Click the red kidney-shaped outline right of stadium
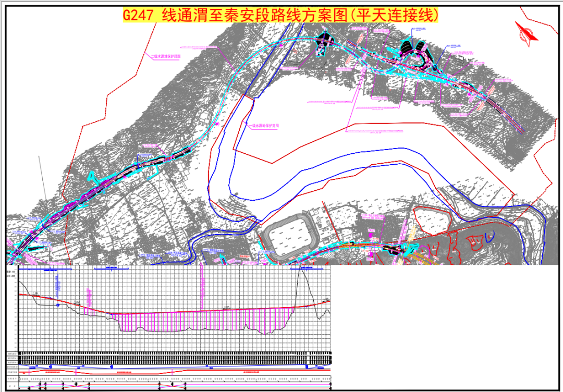 pyautogui.click(x=433, y=220)
